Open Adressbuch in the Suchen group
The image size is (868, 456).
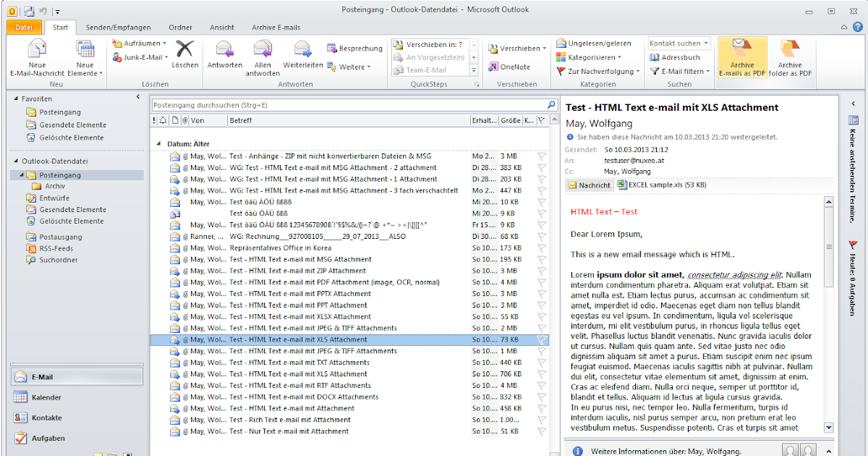[x=676, y=57]
